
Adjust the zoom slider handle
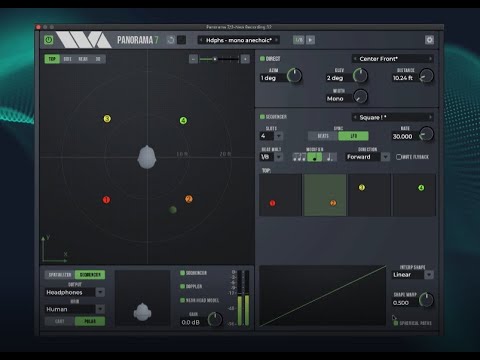point(215,59)
